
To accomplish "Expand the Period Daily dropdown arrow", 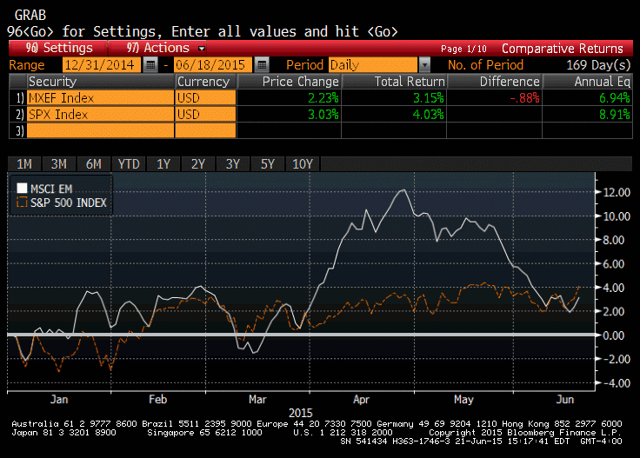I will (424, 64).
